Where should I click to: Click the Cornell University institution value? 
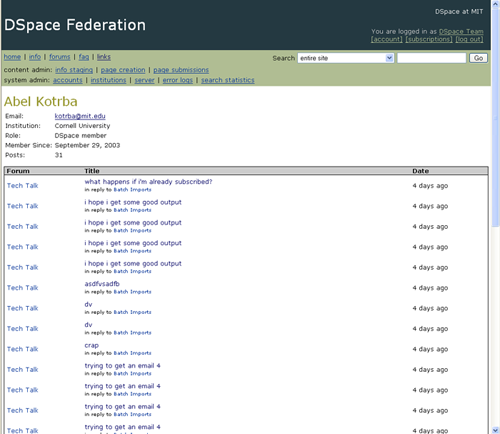82,126
